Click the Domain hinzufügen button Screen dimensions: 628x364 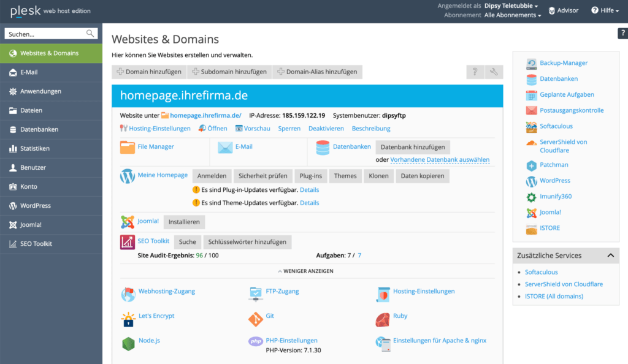(148, 72)
